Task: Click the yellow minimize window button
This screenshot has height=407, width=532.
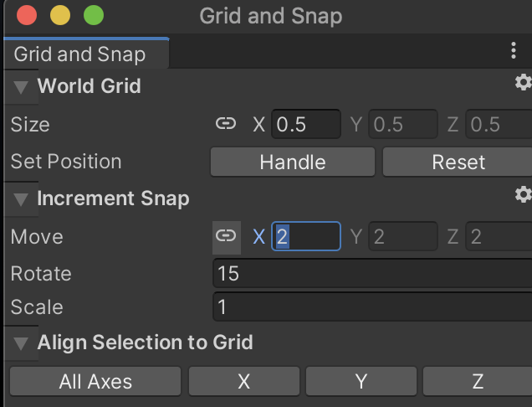Action: [x=60, y=15]
